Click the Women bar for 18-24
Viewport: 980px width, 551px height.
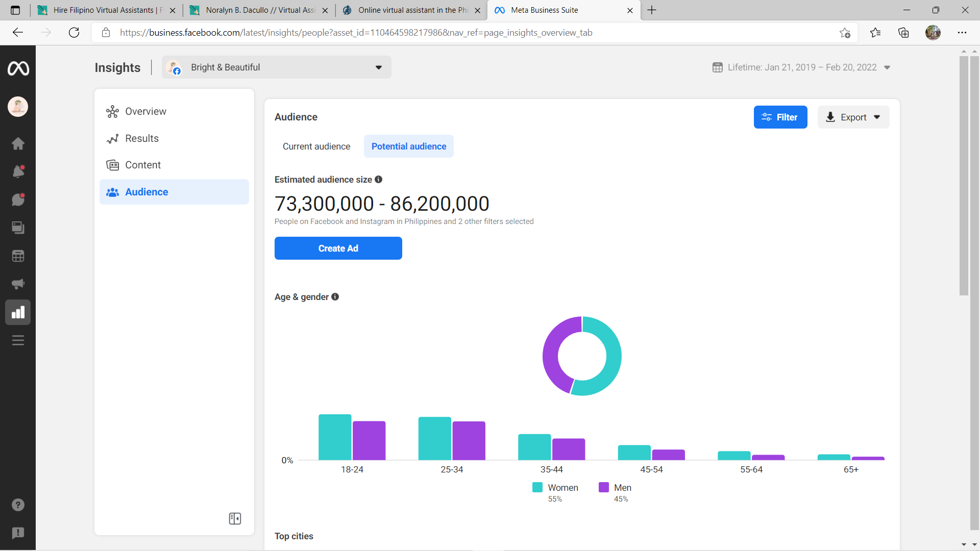tap(335, 437)
